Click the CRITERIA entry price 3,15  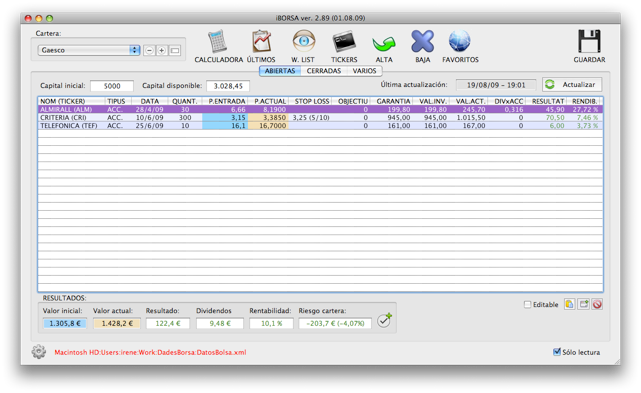coord(238,117)
